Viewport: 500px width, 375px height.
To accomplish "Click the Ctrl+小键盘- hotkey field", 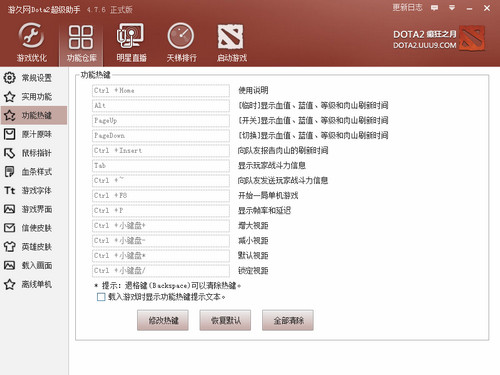I will coord(161,241).
